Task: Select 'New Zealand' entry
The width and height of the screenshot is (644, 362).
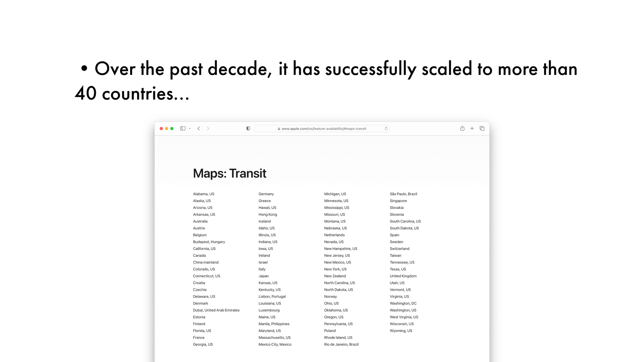Action: click(x=335, y=276)
